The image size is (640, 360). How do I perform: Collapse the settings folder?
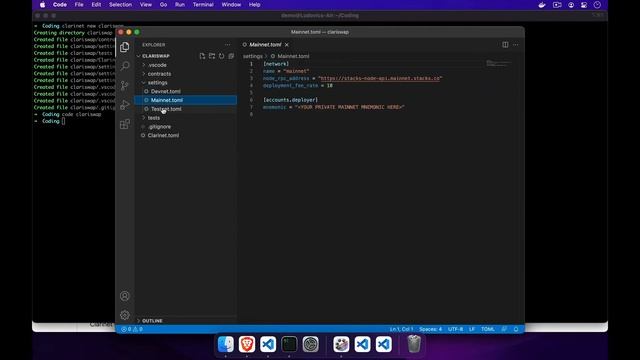186,82
